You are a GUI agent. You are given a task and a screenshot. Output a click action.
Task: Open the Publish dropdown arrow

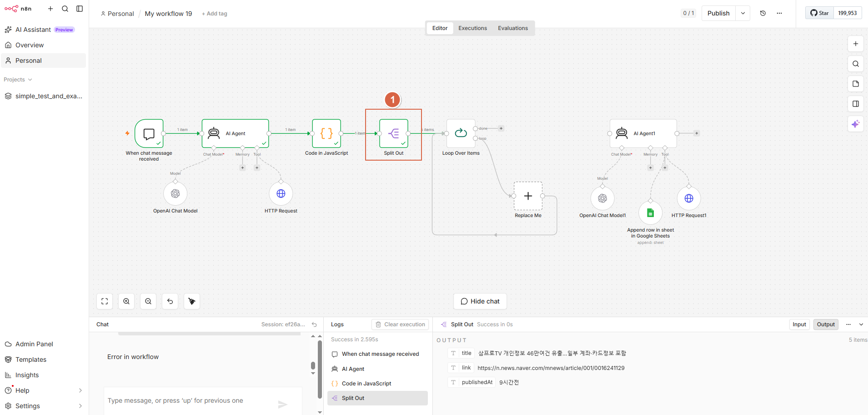click(743, 13)
